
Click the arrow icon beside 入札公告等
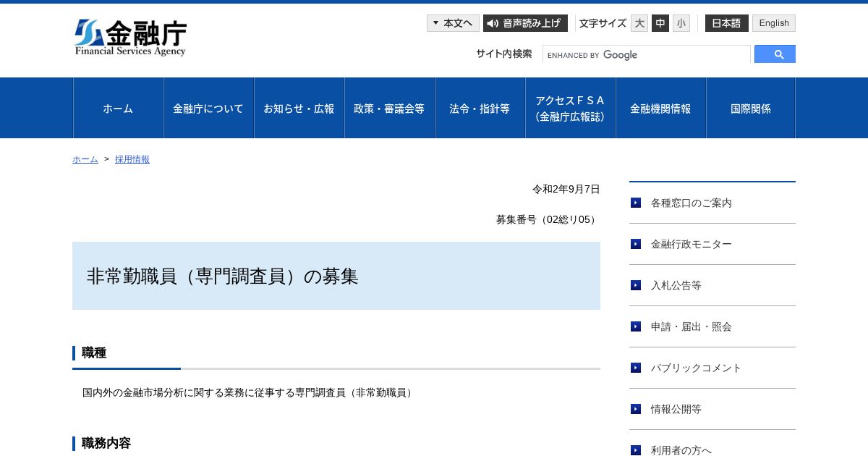point(636,285)
